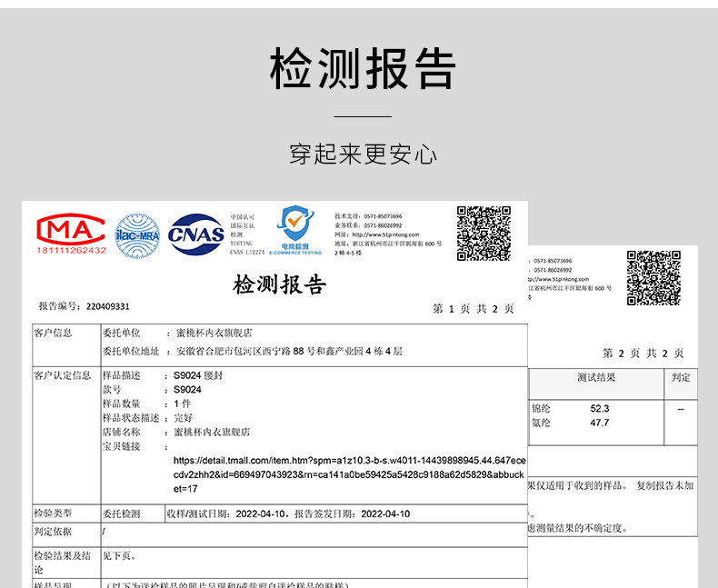Click the red CMA certification logo

71,234
